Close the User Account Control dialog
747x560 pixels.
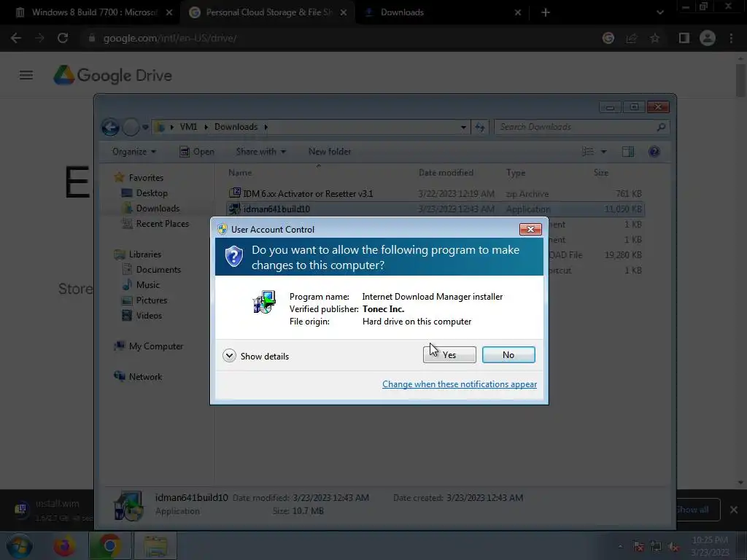(530, 229)
